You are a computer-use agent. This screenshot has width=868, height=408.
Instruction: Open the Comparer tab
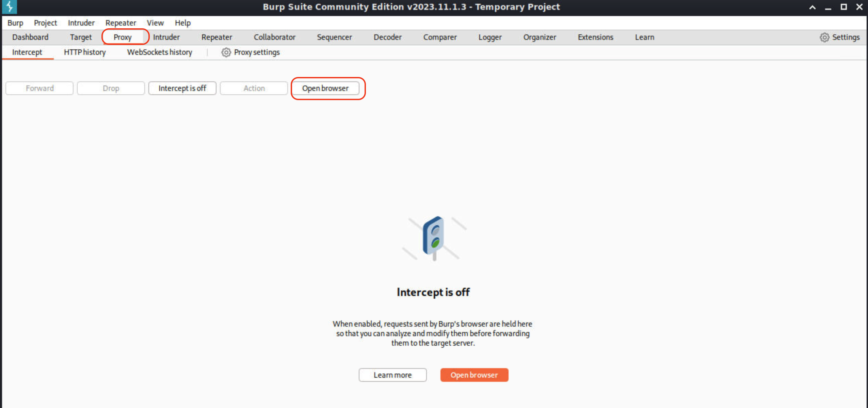440,37
